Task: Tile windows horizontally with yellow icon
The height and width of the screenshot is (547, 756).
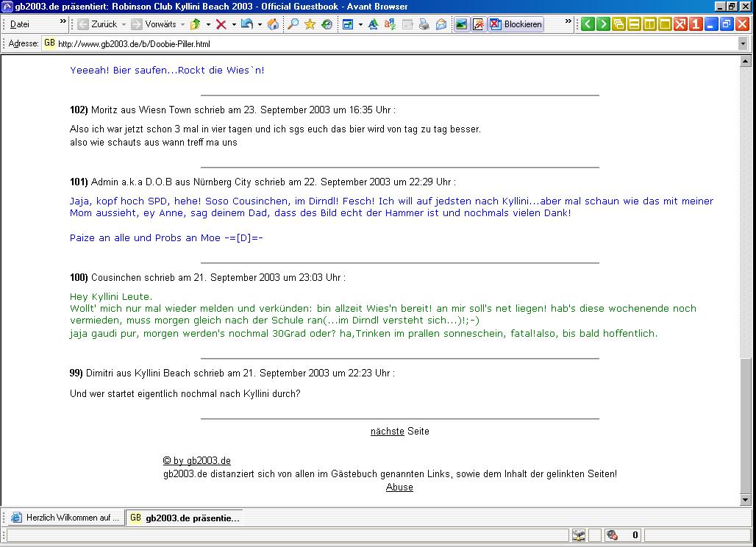Action: 633,24
